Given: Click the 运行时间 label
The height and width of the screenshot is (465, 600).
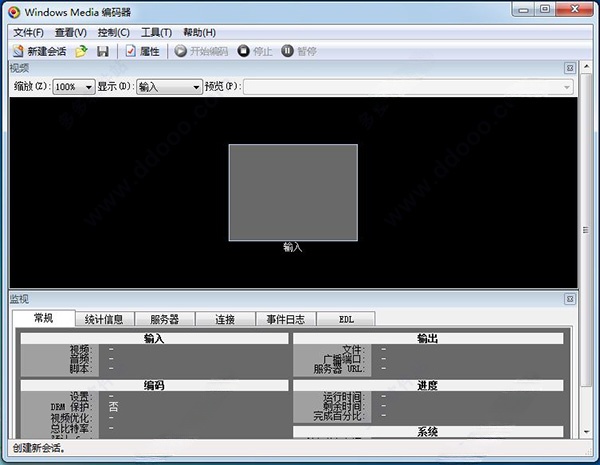Looking at the screenshot, I should click(x=344, y=396).
